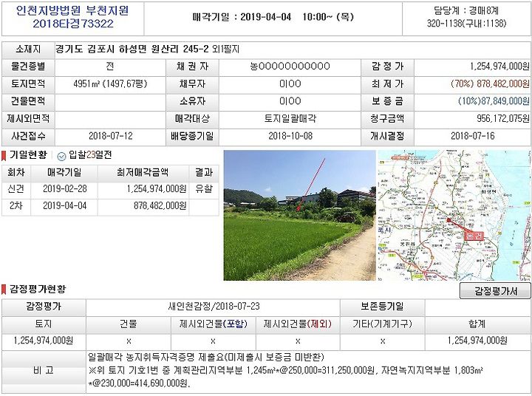Screen dimensions: 532x396
Task: Click the red marker icon beside 기일현황
Action: [x=4, y=156]
